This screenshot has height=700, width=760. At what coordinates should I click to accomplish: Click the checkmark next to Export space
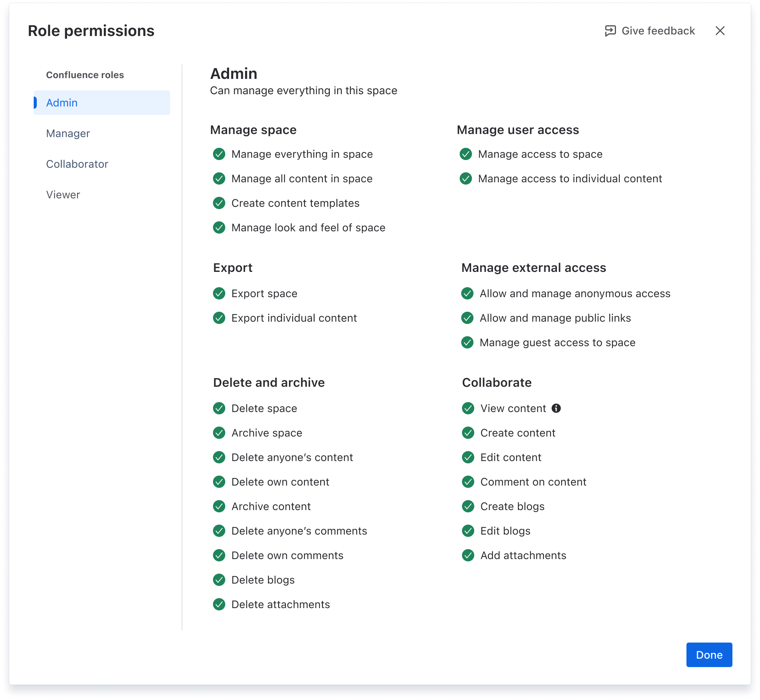219,293
